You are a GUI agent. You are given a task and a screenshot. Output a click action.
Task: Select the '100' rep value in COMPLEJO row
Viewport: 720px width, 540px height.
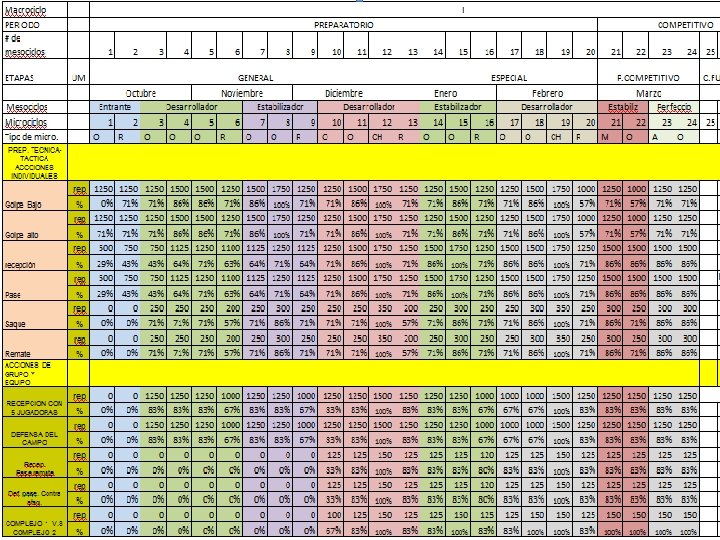click(x=331, y=515)
